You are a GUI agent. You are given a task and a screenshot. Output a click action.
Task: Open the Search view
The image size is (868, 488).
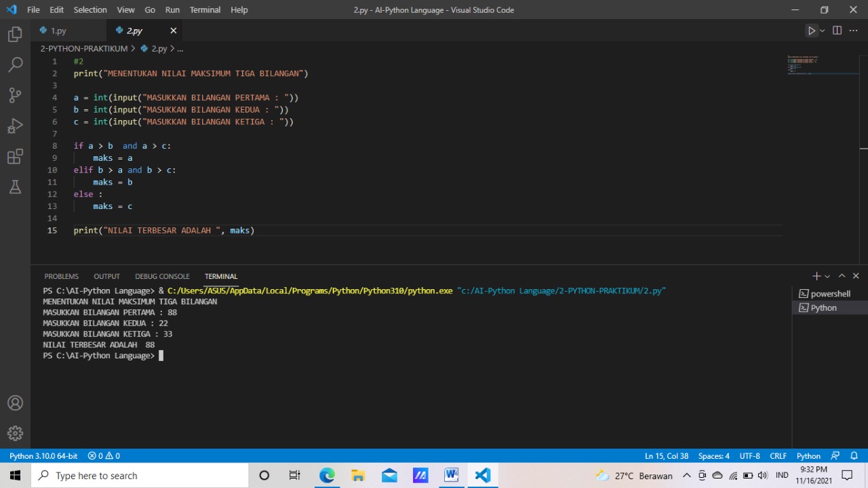point(15,64)
